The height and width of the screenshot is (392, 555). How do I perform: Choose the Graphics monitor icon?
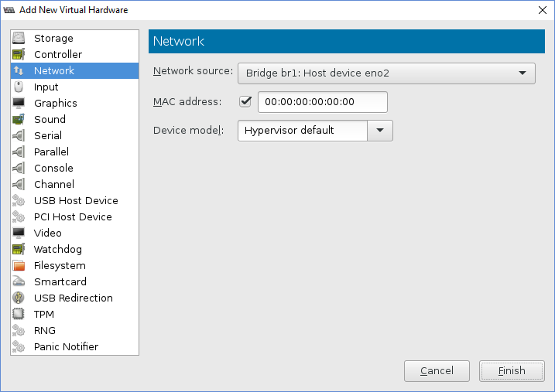pos(19,103)
